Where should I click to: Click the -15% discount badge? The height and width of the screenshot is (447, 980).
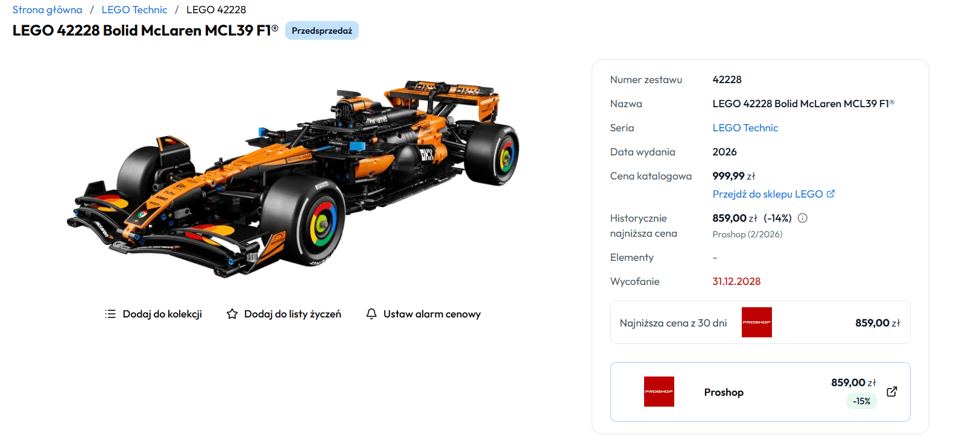click(x=861, y=401)
